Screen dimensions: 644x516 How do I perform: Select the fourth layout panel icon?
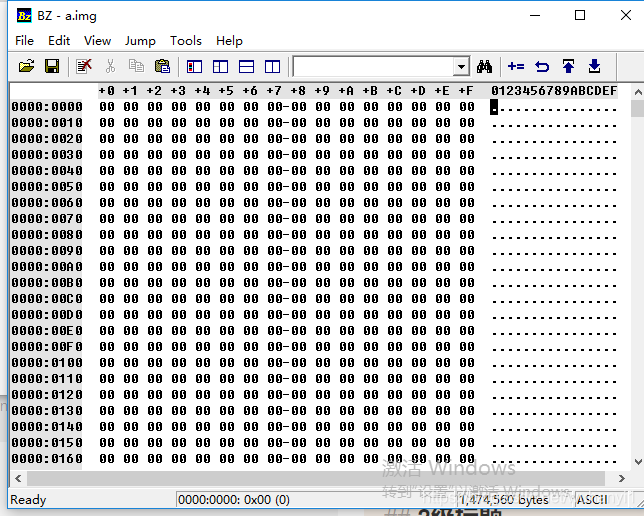click(272, 67)
